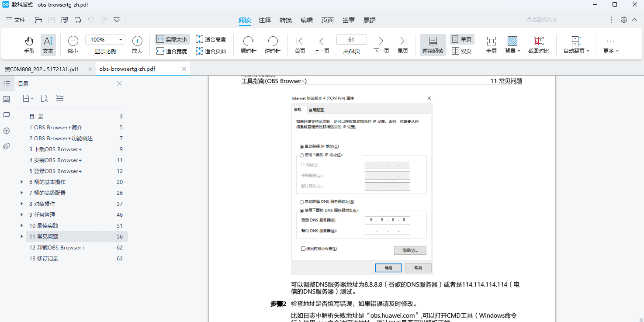The height and width of the screenshot is (322, 644).
Task: Expand the 6 桶的基本操作 entry
Action: pos(22,182)
